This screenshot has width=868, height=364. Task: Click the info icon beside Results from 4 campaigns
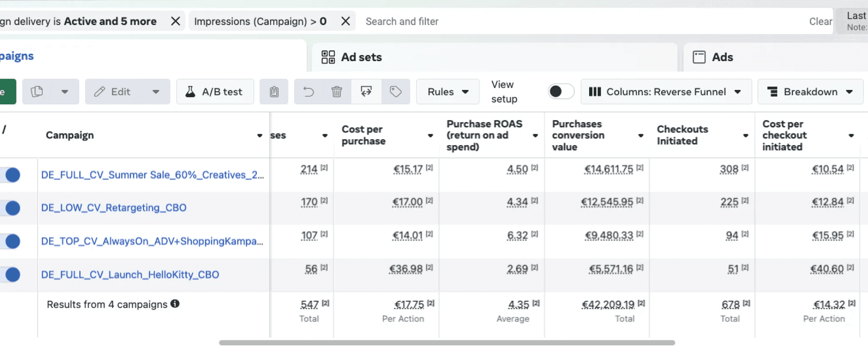(x=175, y=304)
